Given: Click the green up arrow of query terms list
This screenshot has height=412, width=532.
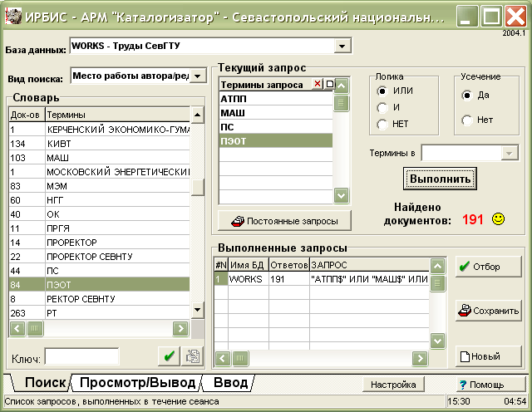Looking at the screenshot, I should (x=341, y=86).
